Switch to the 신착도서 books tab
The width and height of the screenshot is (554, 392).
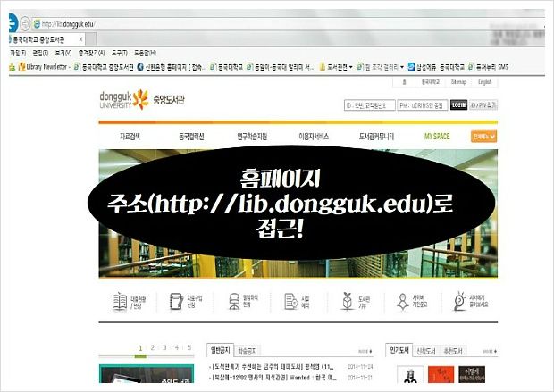(x=426, y=351)
